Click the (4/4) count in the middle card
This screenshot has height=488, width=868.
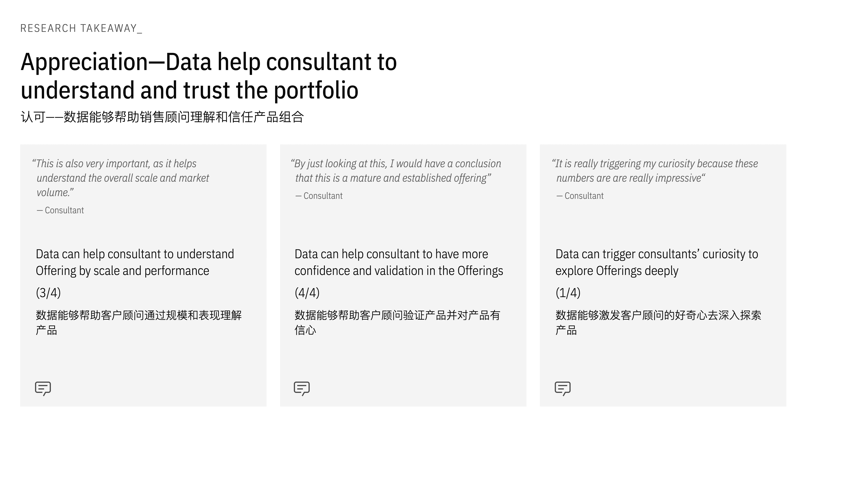pos(307,293)
